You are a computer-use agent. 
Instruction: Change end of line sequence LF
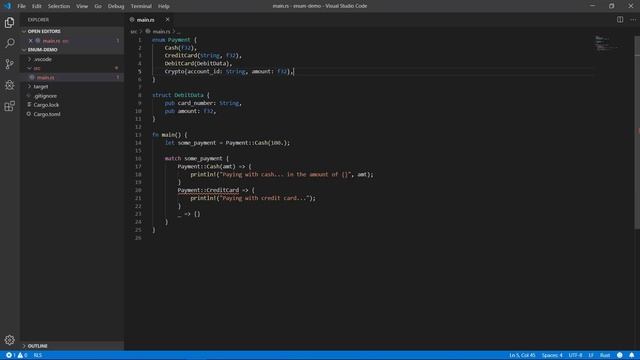coord(591,355)
